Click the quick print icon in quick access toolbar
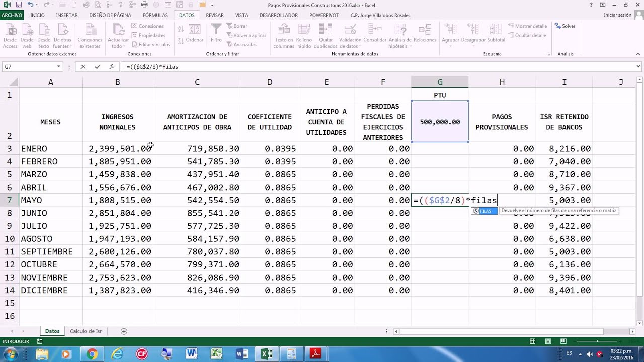Screen dimensions: 644x362 [145, 5]
